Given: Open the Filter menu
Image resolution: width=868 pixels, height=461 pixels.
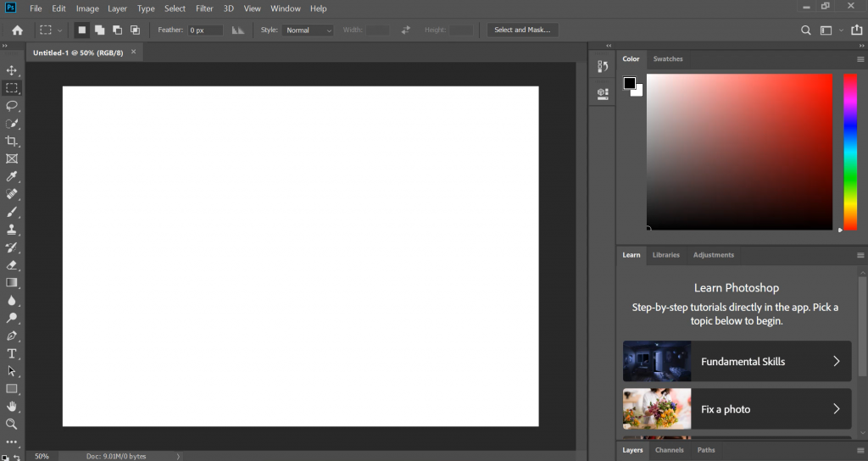Looking at the screenshot, I should pos(204,8).
